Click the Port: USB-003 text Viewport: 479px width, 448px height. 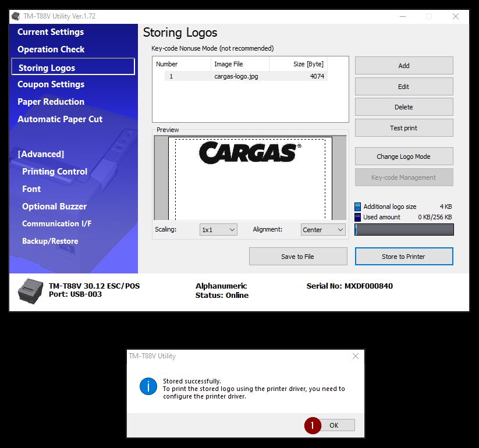click(76, 294)
